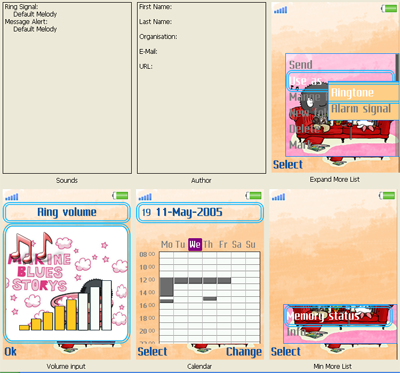Click 'First Name:' field label in Author
400x373 pixels.
click(x=155, y=7)
